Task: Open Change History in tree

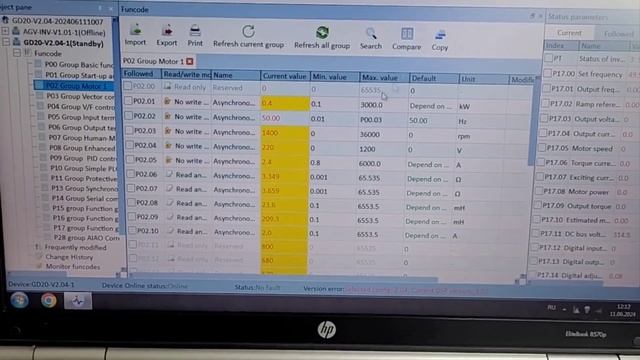Action: tap(69, 257)
